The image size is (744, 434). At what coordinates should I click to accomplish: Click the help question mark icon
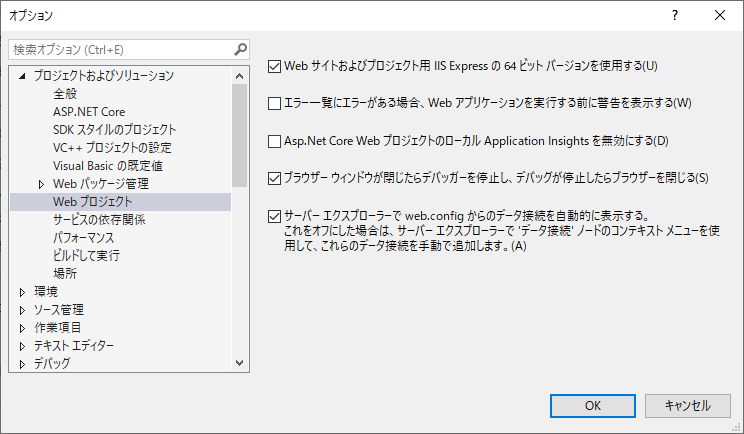tap(675, 15)
